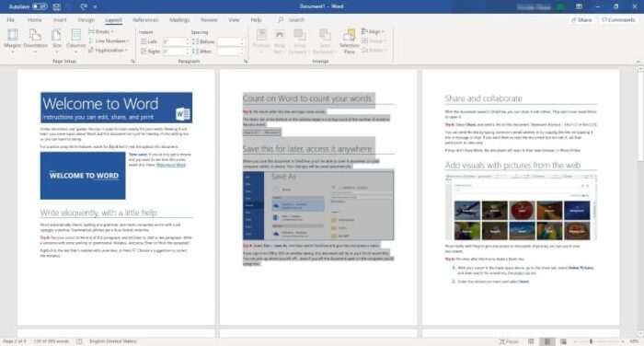Open the Orientation options
644x346 pixels.
(x=35, y=40)
